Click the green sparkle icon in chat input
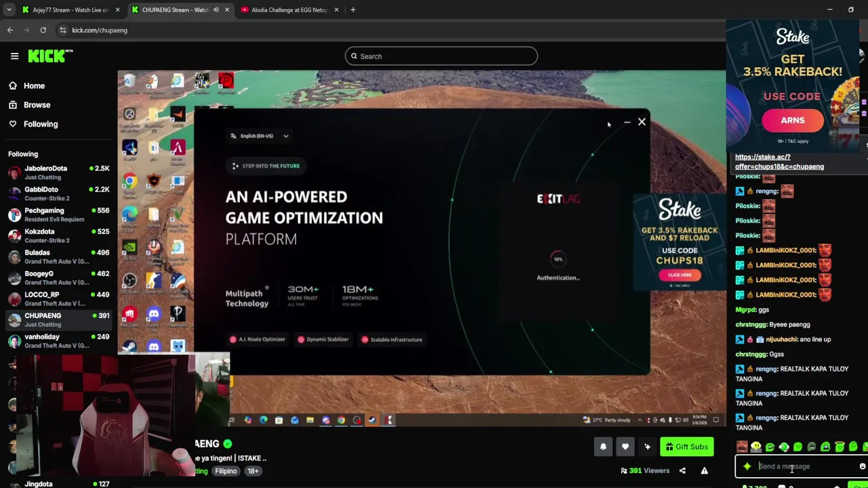Screen dimensions: 868x488 [x=747, y=466]
